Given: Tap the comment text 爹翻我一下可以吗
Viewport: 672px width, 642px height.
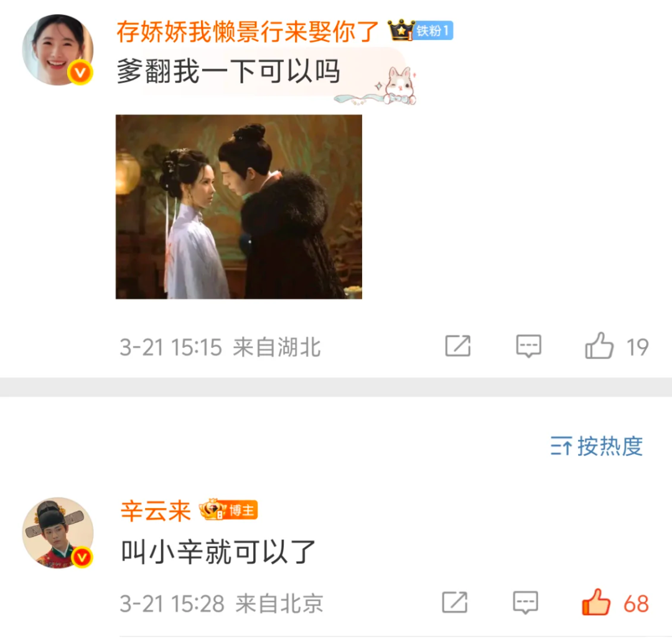Looking at the screenshot, I should coord(228,71).
